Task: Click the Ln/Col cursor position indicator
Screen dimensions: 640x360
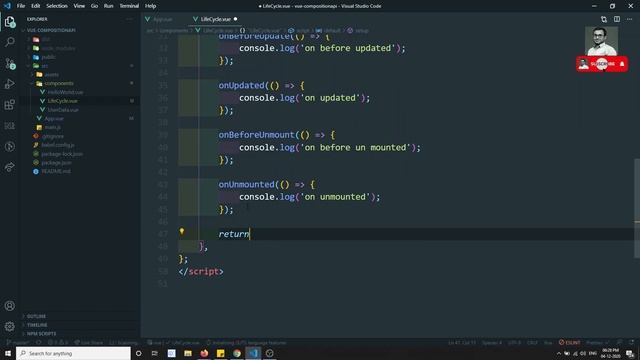Action: pyautogui.click(x=462, y=342)
